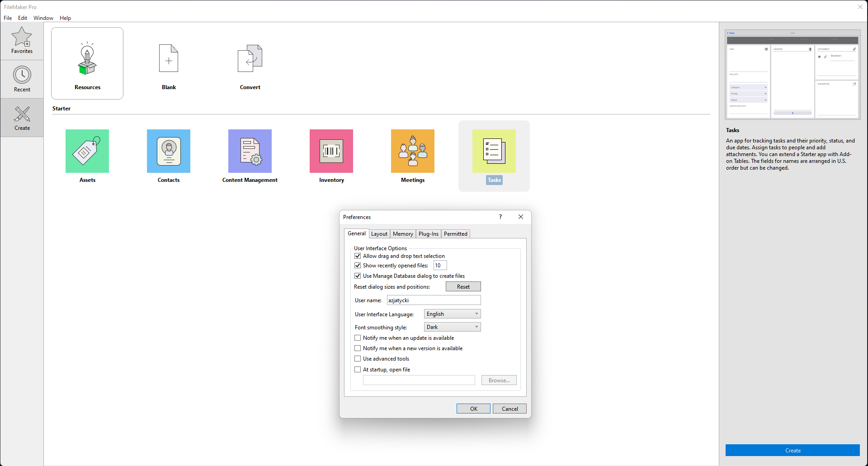This screenshot has width=868, height=466.
Task: Click the blue Create button
Action: coord(793,450)
